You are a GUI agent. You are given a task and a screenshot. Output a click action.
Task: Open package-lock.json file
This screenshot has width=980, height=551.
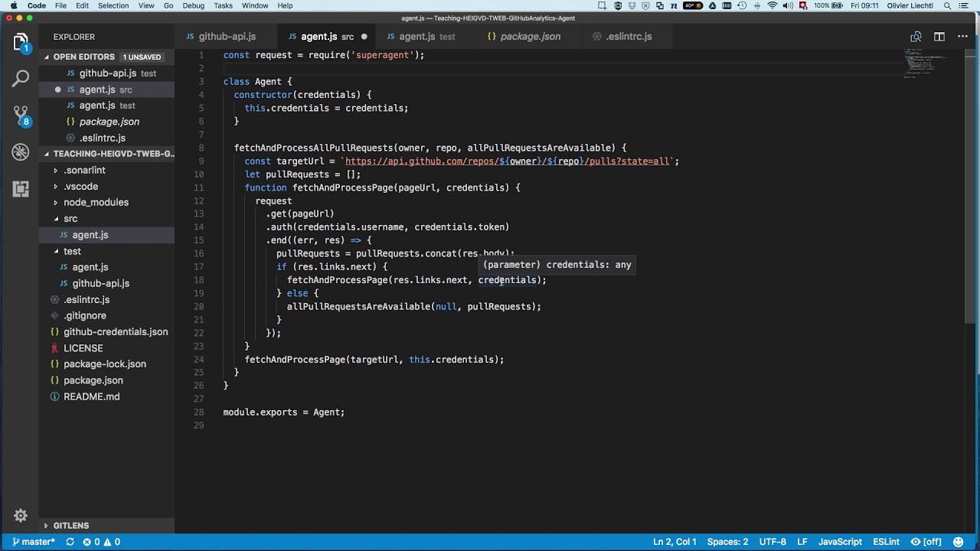point(105,364)
